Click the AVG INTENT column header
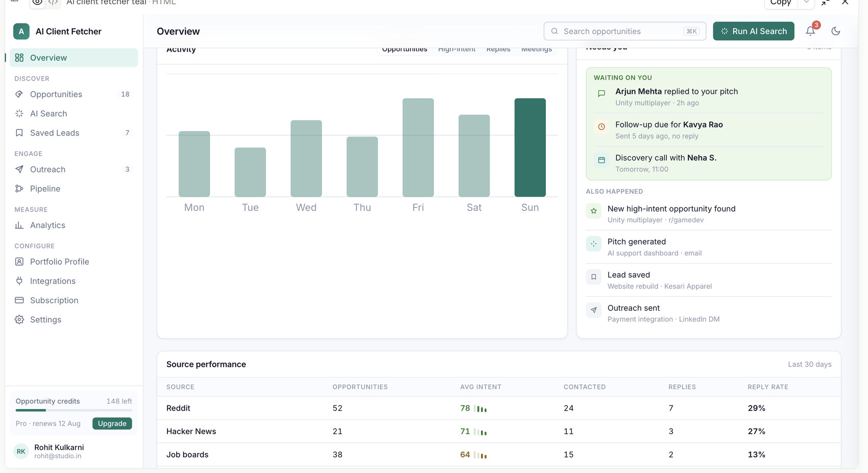 [x=480, y=387]
